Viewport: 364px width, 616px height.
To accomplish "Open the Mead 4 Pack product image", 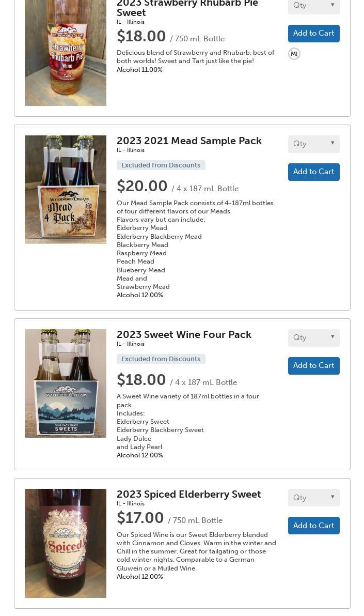I will pos(66,190).
